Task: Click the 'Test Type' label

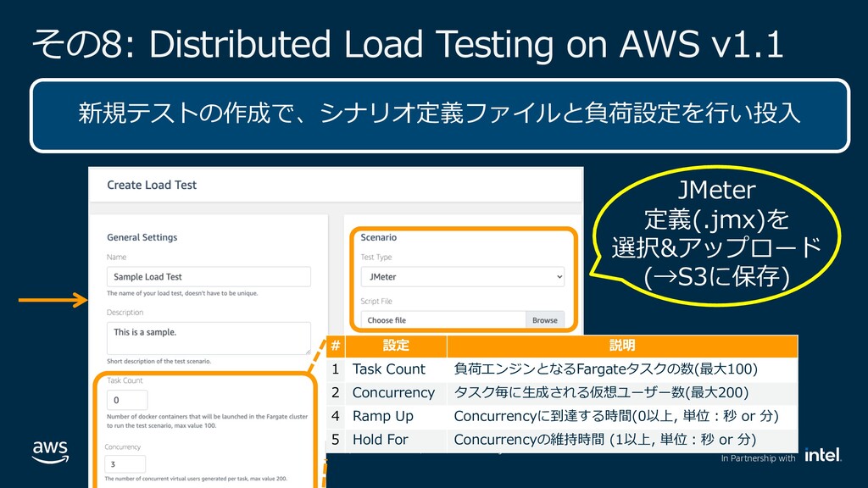Action: (x=376, y=258)
